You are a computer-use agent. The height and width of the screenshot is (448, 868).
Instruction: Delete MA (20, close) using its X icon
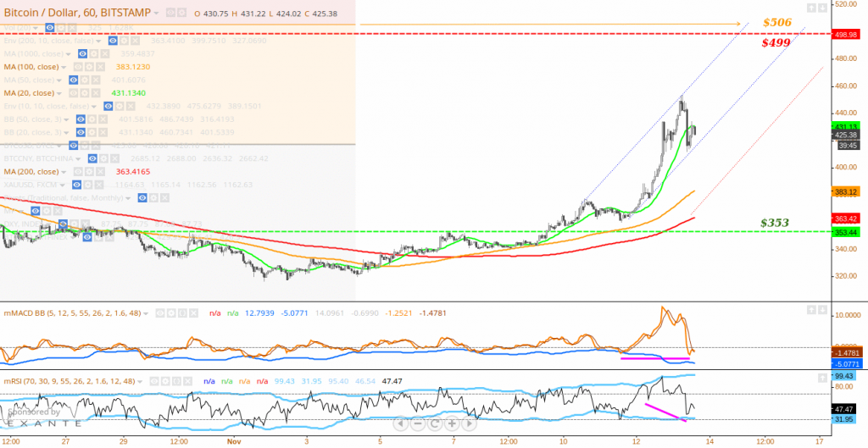[96, 93]
